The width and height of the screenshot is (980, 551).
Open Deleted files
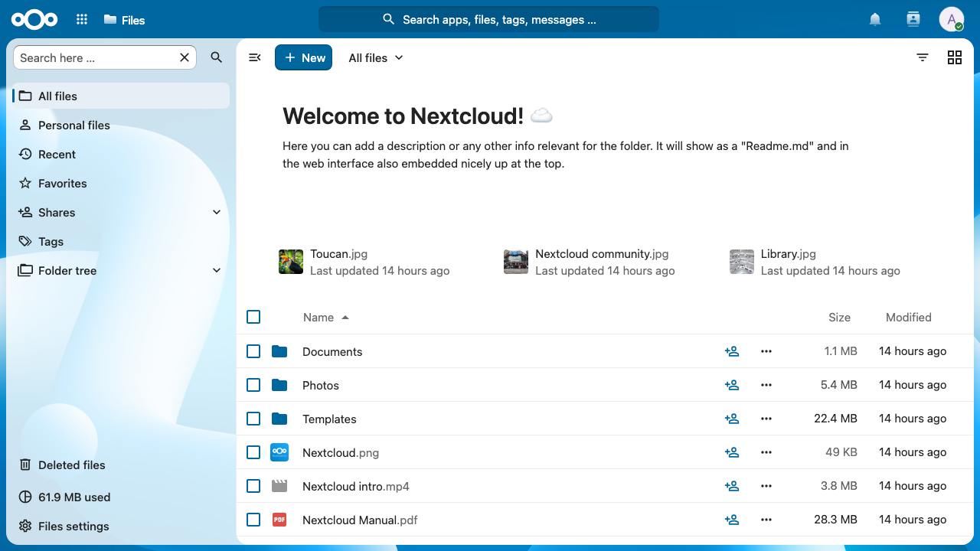coord(122,465)
